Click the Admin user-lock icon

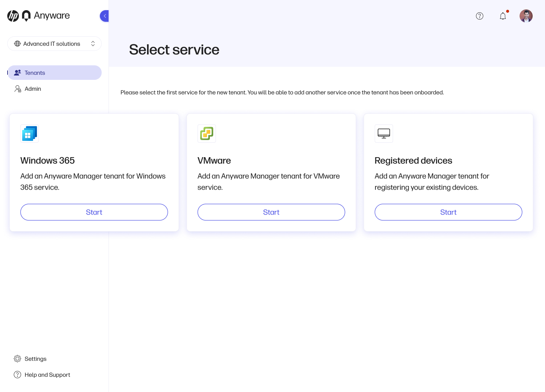click(17, 89)
